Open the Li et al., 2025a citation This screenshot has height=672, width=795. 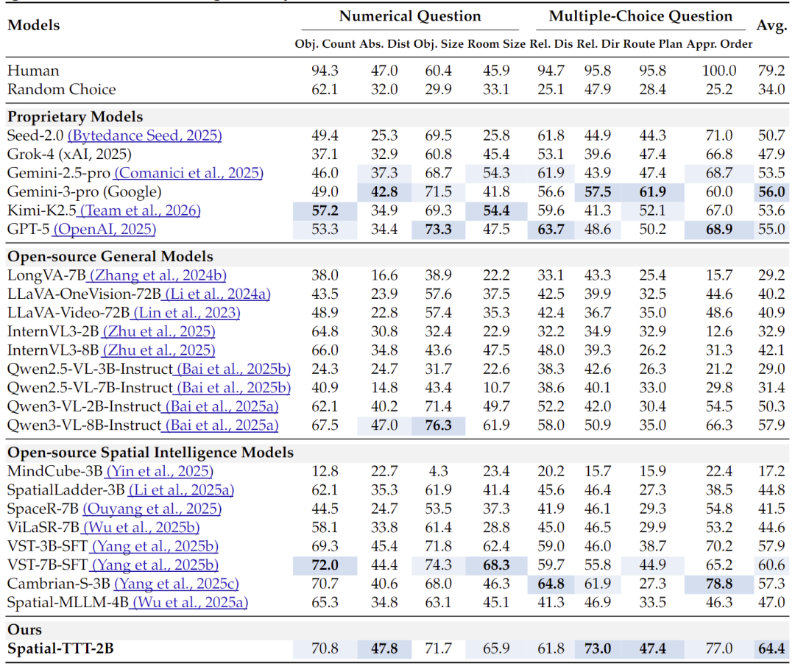(182, 491)
